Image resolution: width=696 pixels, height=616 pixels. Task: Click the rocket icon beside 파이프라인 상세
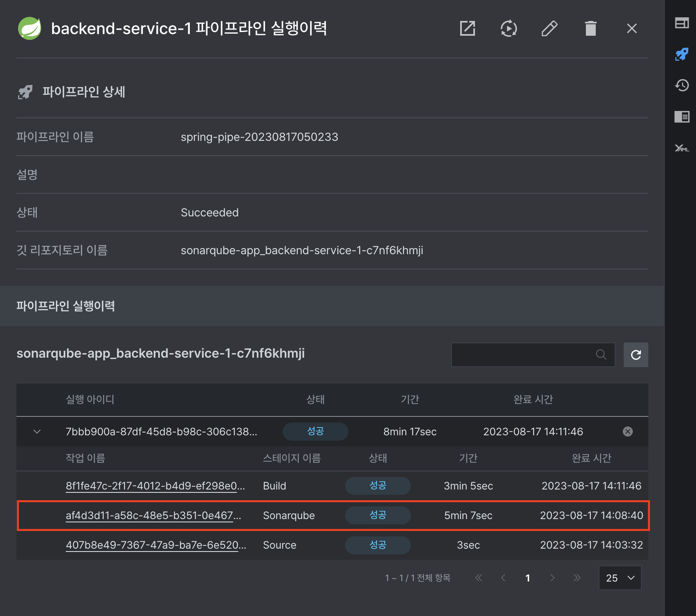point(25,92)
